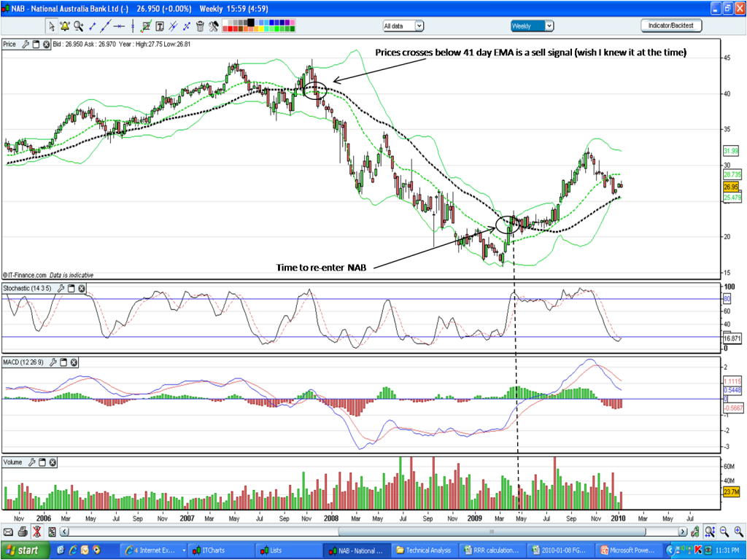Expand hidden system tray icons
747x560 pixels.
coord(670,551)
